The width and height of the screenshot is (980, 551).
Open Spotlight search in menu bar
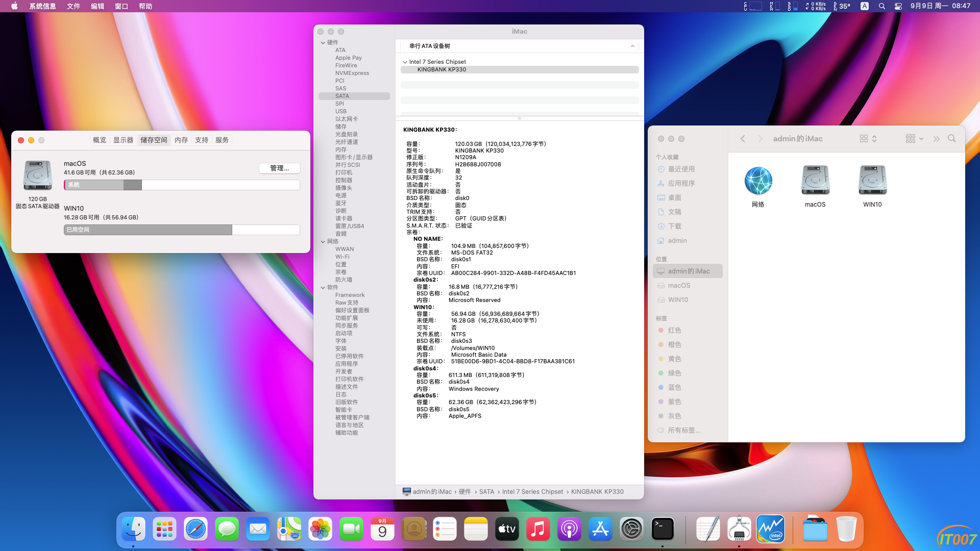(x=881, y=6)
